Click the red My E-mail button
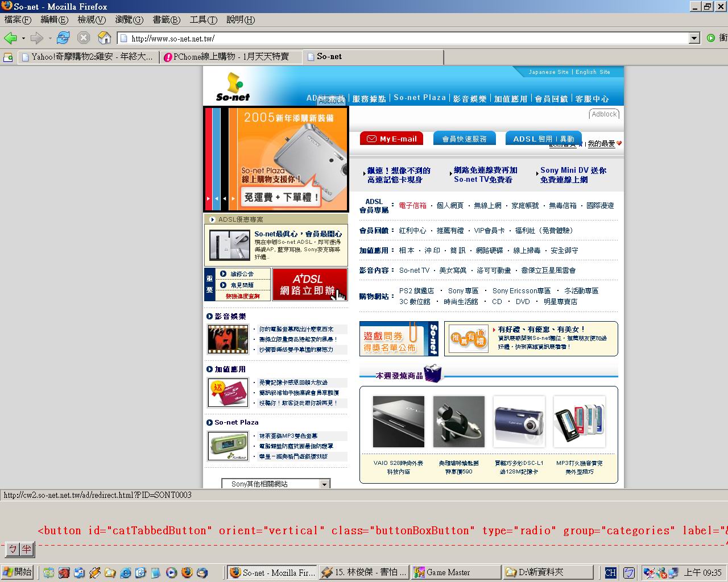Image resolution: width=728 pixels, height=582 pixels. click(x=391, y=139)
